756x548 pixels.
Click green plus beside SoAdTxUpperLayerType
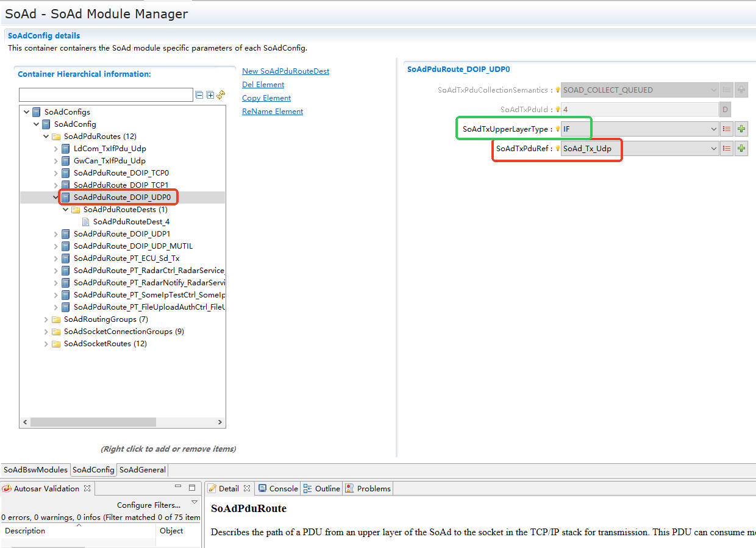[741, 129]
